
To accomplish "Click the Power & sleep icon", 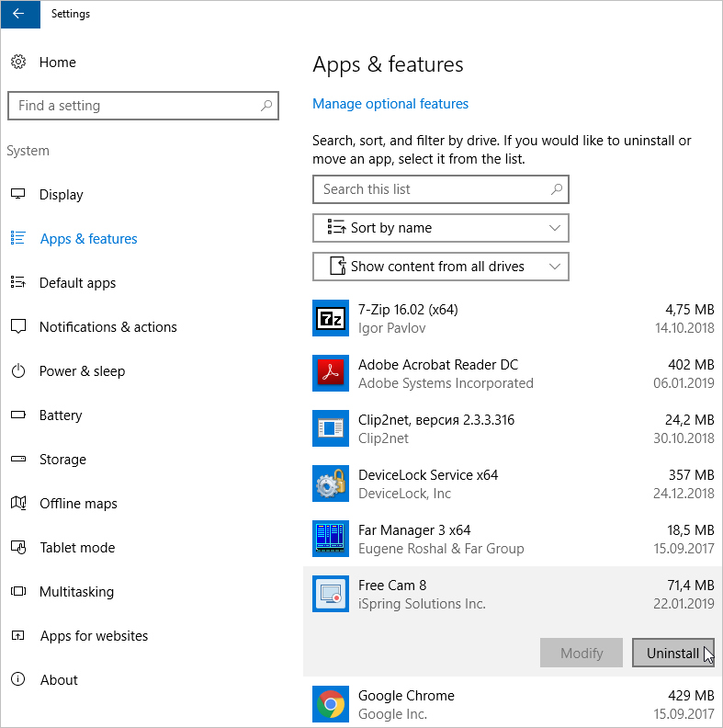I will (18, 370).
